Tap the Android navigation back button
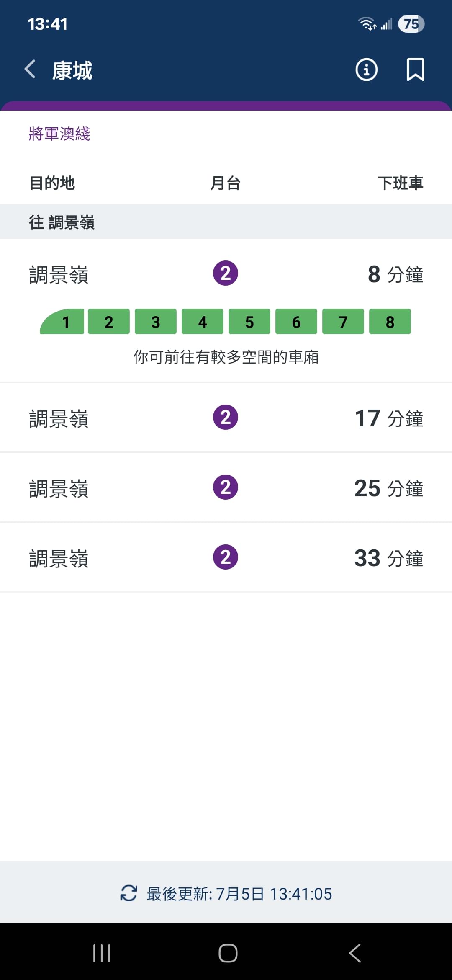 tap(354, 953)
